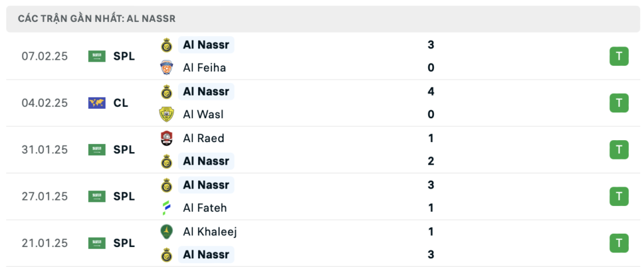Click the Al Raed team name

point(203,138)
